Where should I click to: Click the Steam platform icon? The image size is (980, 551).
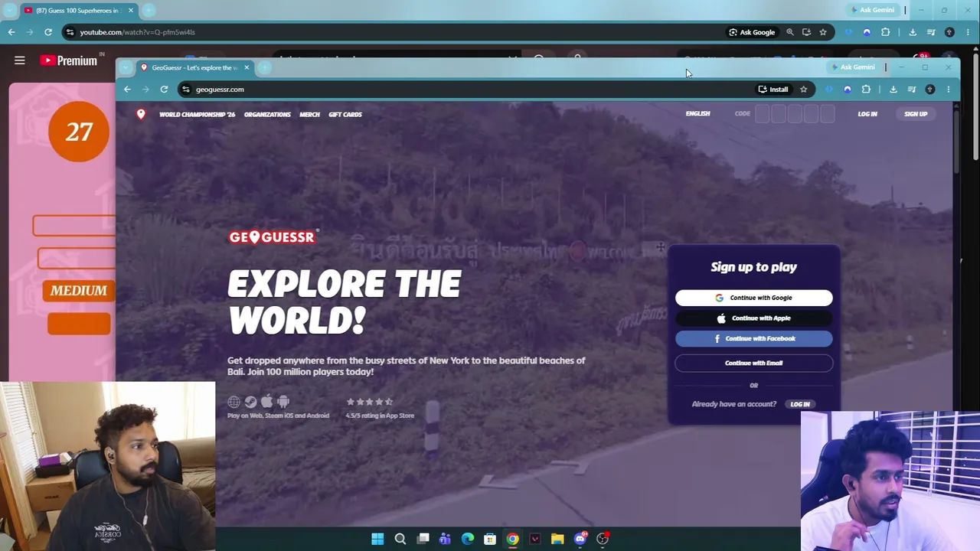pyautogui.click(x=250, y=402)
